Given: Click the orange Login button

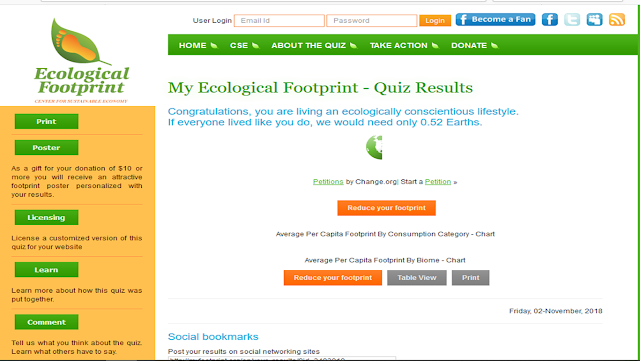Looking at the screenshot, I should 435,20.
